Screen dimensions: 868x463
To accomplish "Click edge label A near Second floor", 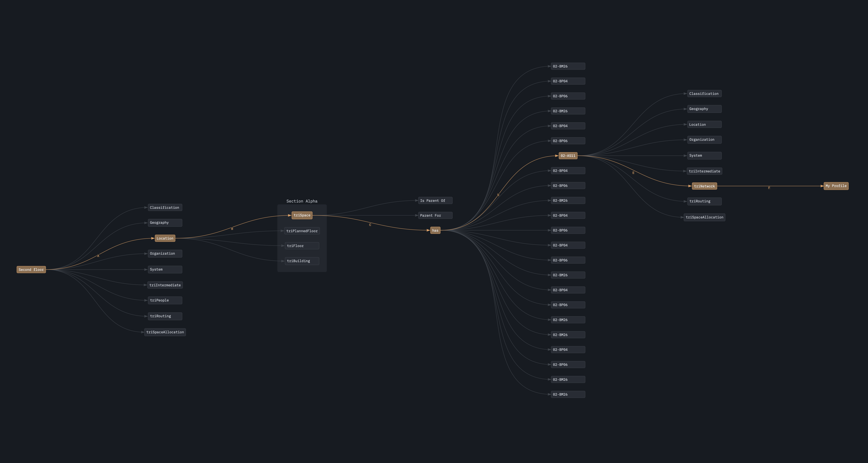I will click(98, 256).
